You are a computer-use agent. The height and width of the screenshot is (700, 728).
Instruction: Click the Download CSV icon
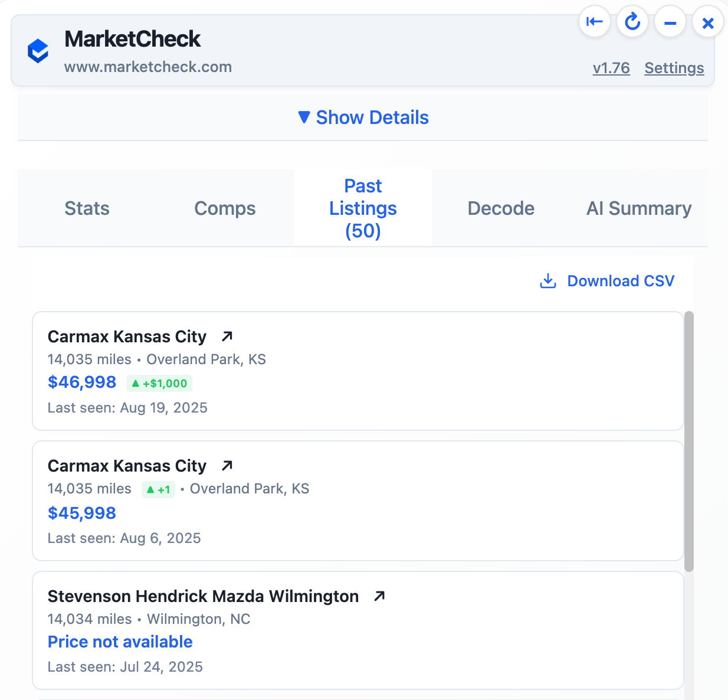coord(548,281)
